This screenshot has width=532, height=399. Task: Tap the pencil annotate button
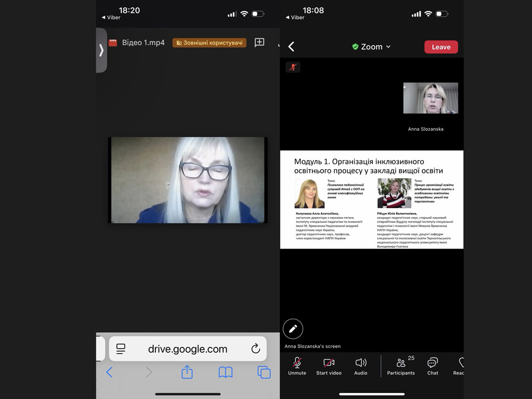click(x=293, y=329)
